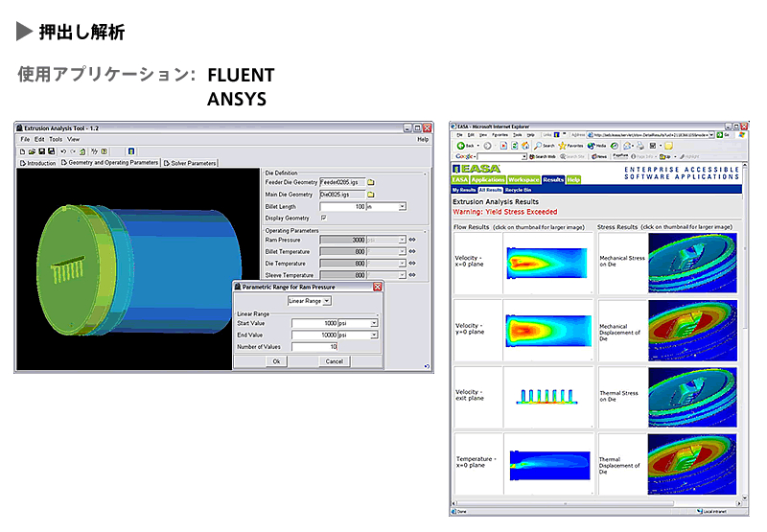Open Start Value psi unit dropdown
The height and width of the screenshot is (532, 767).
click(x=374, y=323)
